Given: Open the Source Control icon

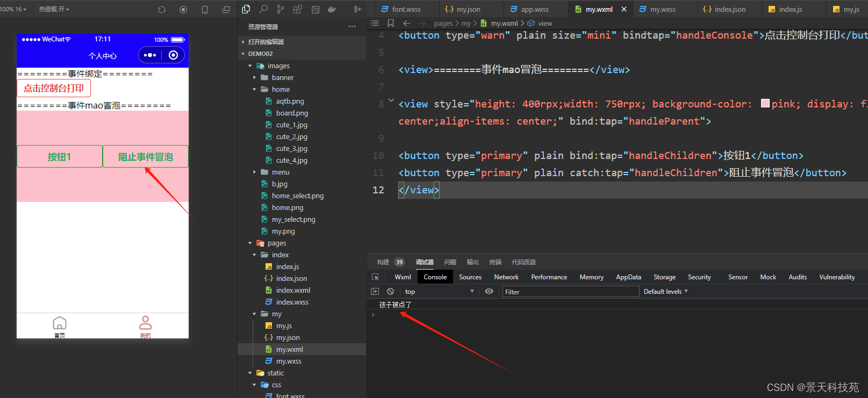Looking at the screenshot, I should tap(281, 9).
